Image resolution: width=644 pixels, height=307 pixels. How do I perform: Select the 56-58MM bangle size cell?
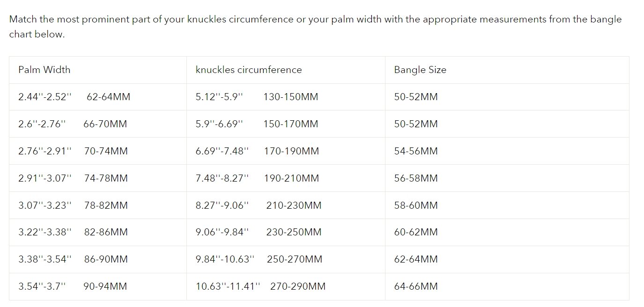(416, 178)
